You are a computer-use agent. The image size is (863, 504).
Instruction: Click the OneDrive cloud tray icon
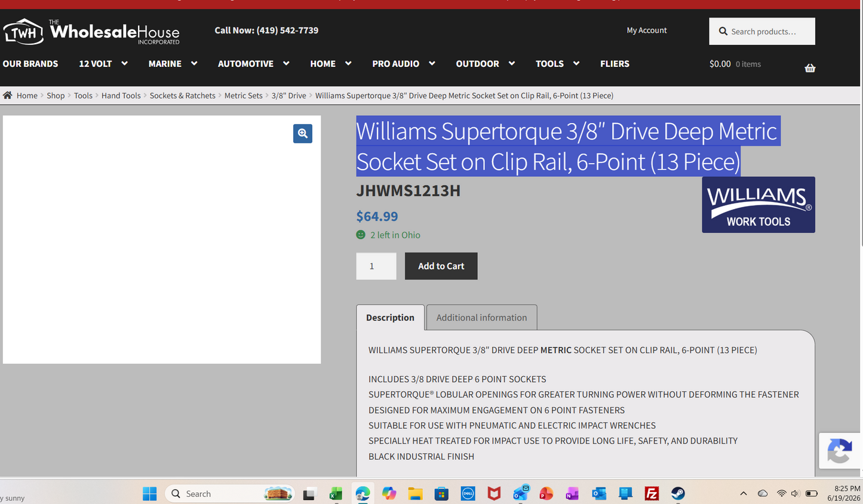[x=763, y=494]
